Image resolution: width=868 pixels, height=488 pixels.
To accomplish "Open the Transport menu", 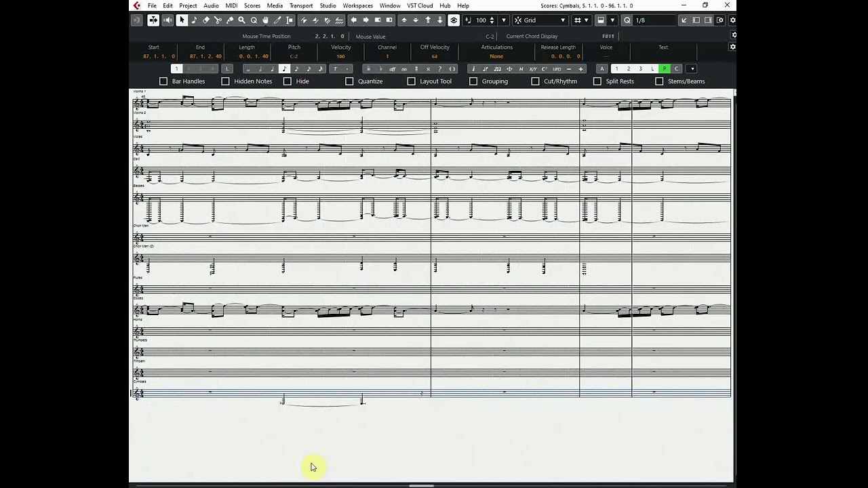I will point(301,5).
